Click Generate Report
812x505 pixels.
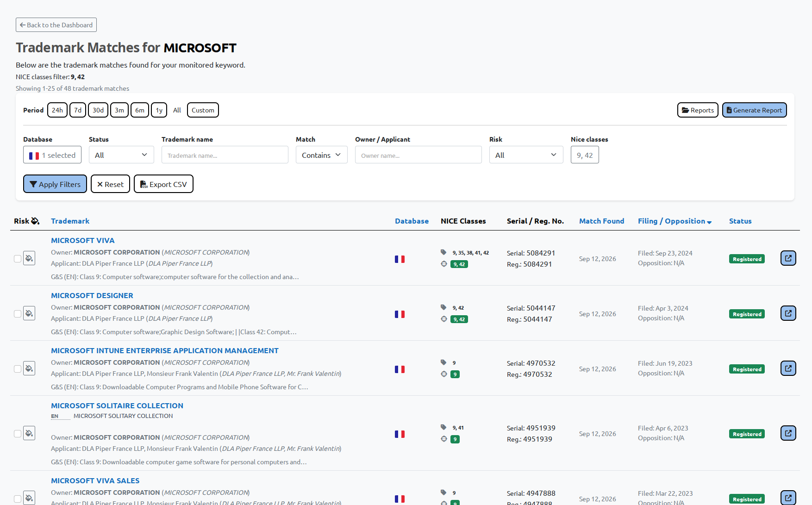(754, 110)
